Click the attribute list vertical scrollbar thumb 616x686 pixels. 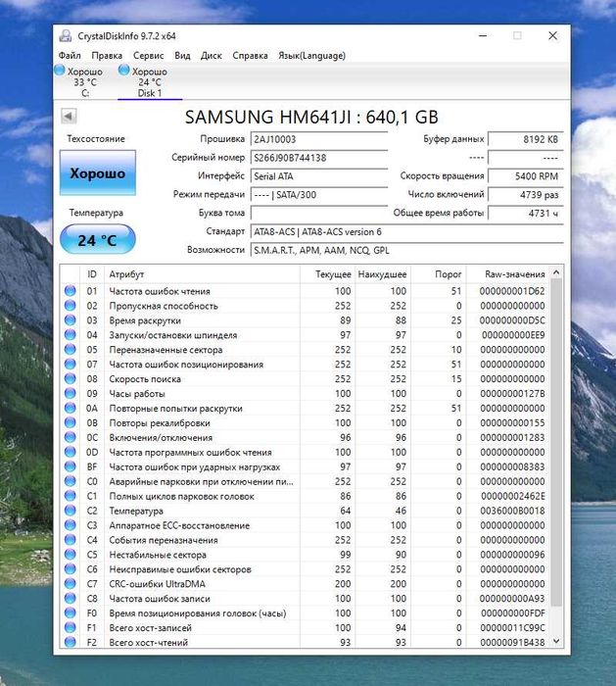556,443
